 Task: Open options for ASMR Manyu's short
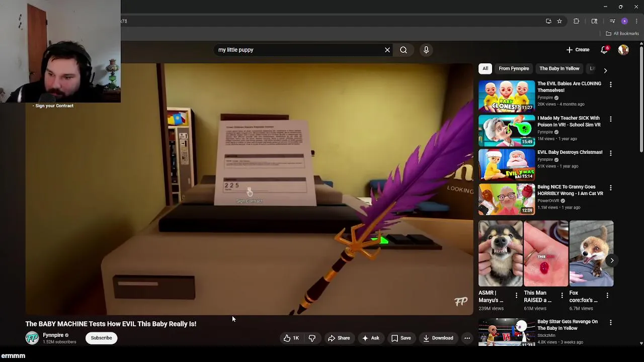pyautogui.click(x=516, y=296)
